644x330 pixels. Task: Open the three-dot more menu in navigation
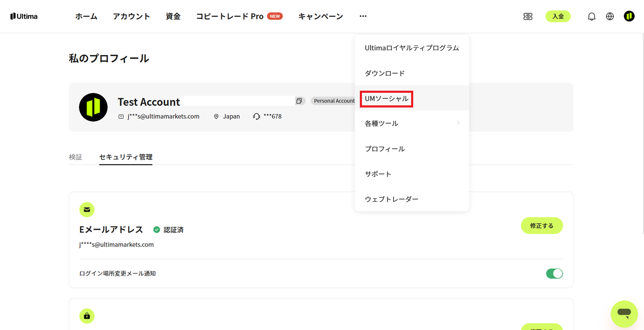363,16
